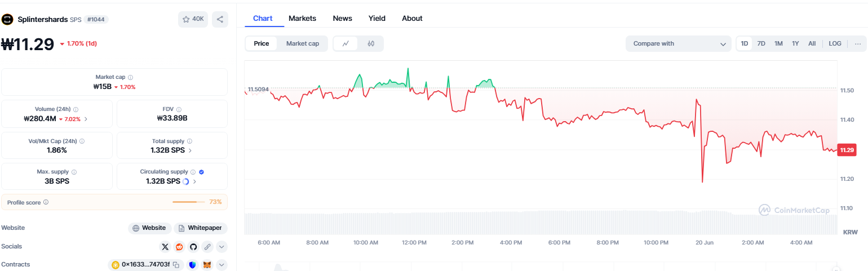This screenshot has width=868, height=271.
Task: Switch to candlestick chart view
Action: click(371, 43)
